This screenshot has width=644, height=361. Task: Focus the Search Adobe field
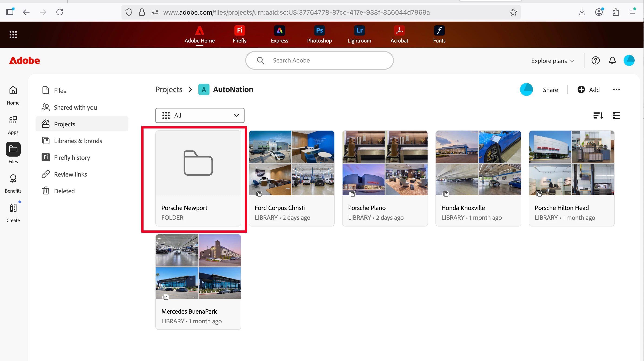(325, 60)
